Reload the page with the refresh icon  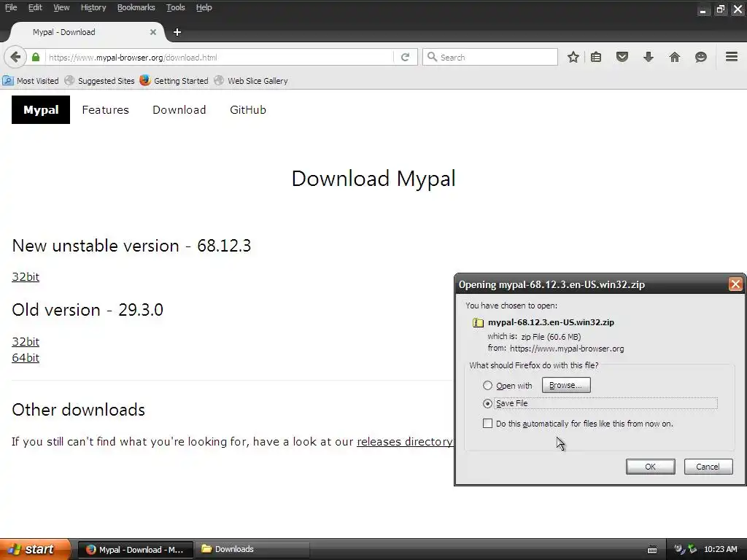tap(406, 57)
